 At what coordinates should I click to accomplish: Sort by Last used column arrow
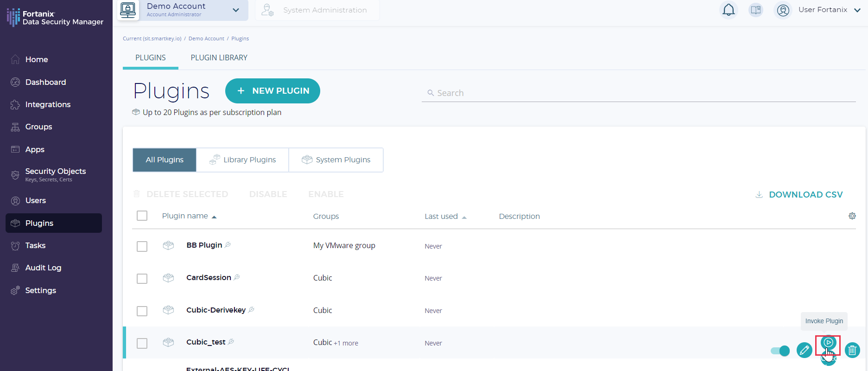coord(464,217)
